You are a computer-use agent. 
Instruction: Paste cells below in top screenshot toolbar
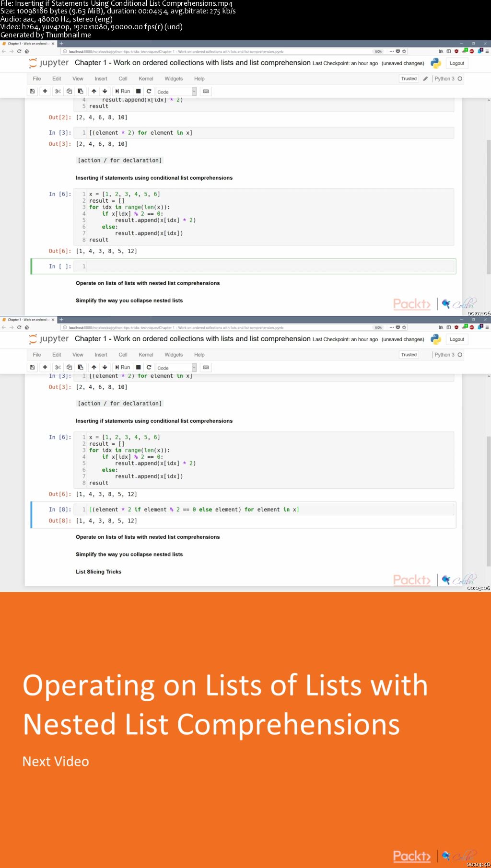pyautogui.click(x=81, y=91)
